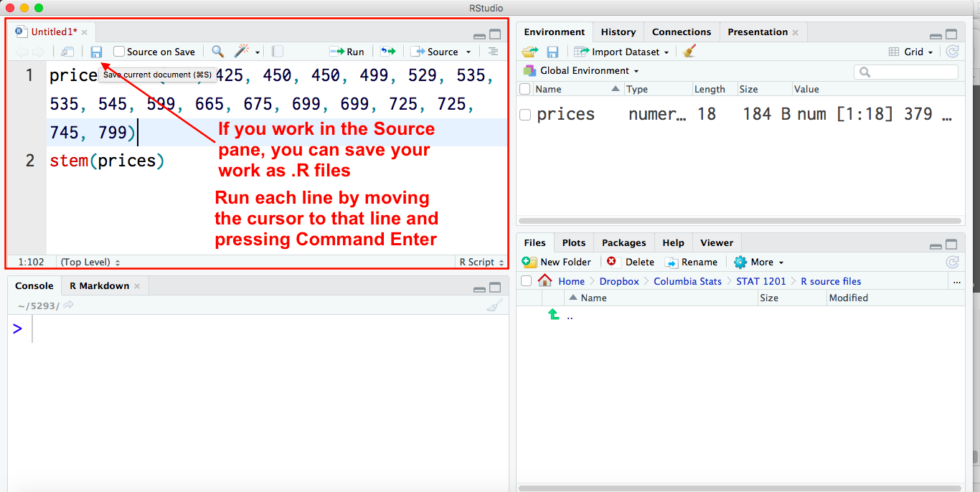Clear environment objects with broom icon
This screenshot has width=980, height=492.
pos(689,52)
